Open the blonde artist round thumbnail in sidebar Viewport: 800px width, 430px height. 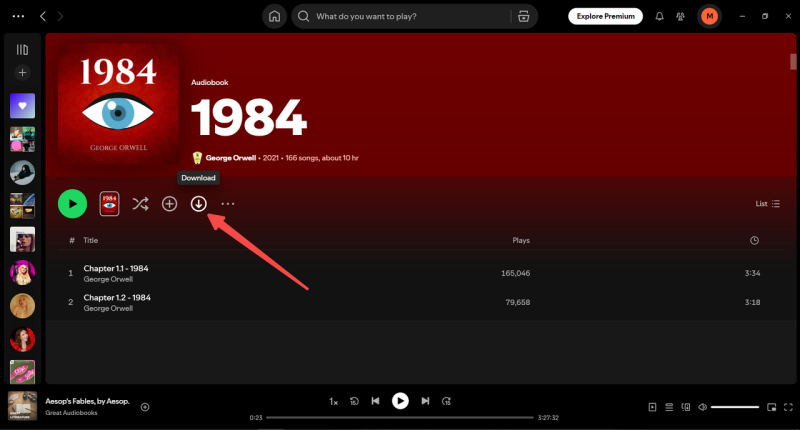(x=22, y=306)
